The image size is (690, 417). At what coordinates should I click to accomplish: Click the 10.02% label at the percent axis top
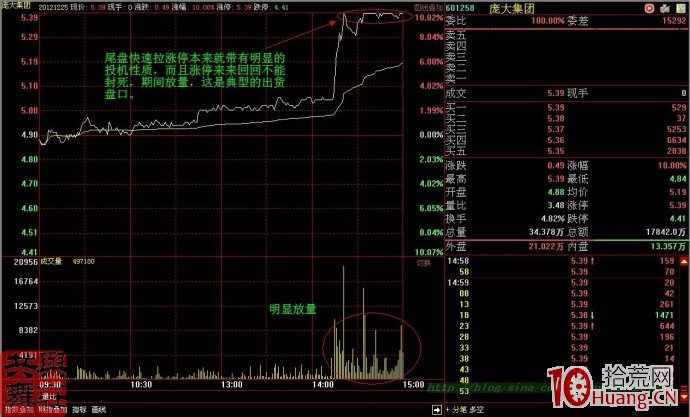pos(429,18)
